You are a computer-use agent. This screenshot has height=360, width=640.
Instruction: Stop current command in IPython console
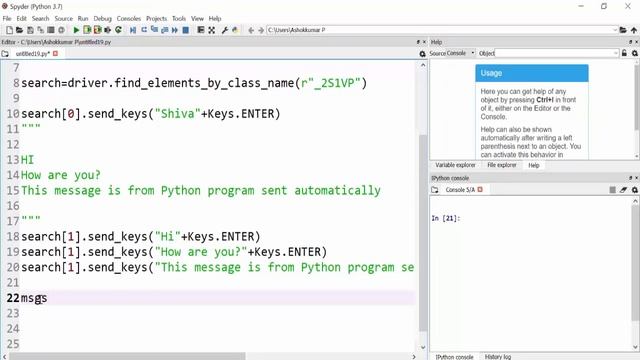(612, 190)
